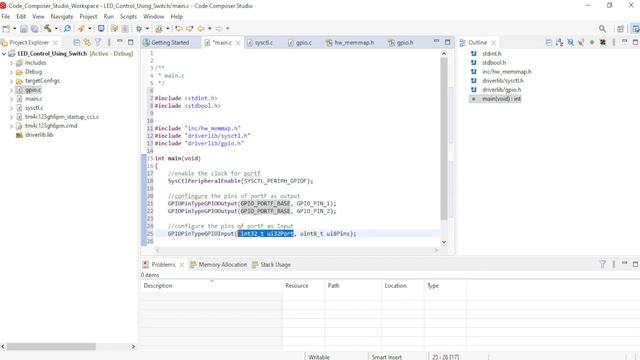Open the Debug bug dropdown arrow

click(x=147, y=29)
